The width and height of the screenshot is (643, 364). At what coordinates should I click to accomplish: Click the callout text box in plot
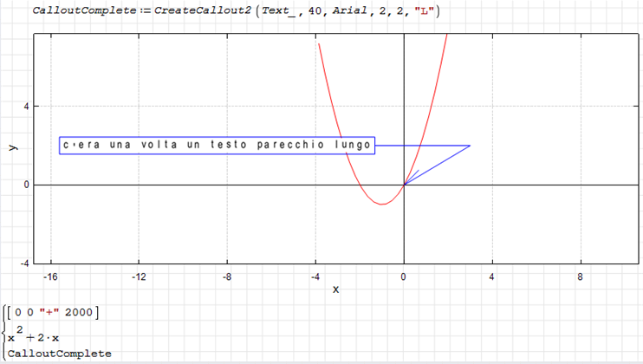(217, 146)
